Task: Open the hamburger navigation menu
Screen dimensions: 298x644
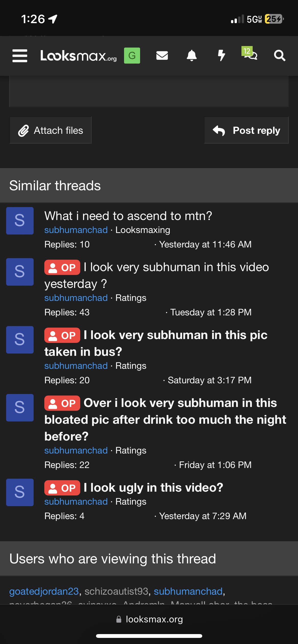Action: (20, 56)
